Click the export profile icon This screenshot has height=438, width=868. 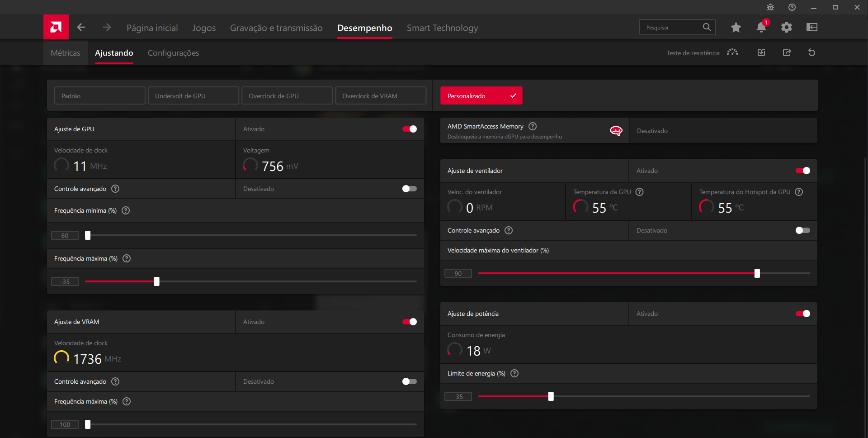[787, 53]
